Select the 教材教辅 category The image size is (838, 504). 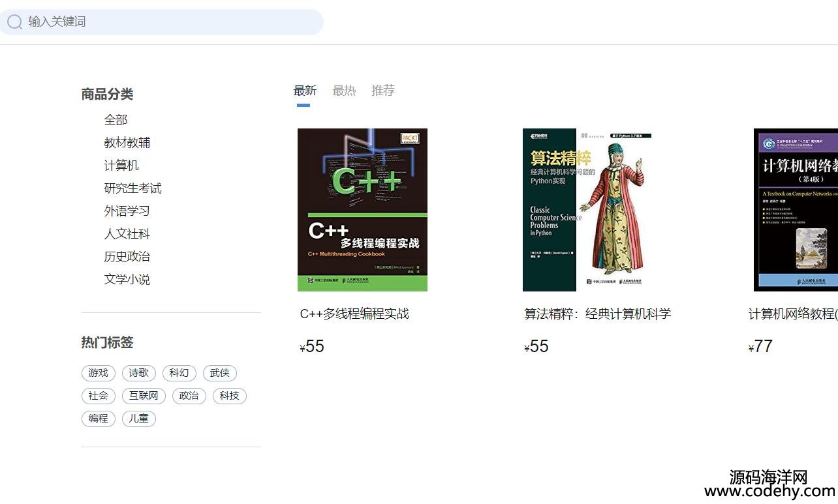(x=127, y=143)
